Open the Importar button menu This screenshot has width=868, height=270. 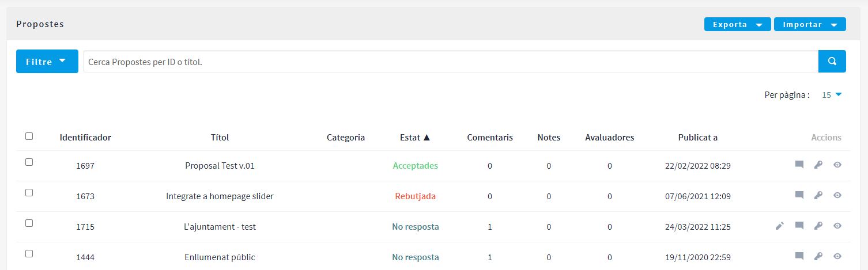(x=809, y=24)
